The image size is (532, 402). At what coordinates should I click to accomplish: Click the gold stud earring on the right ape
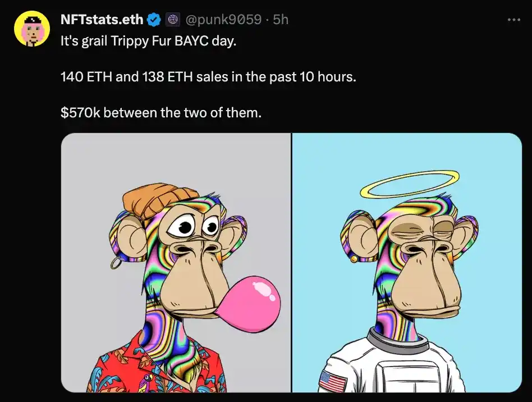(x=354, y=258)
